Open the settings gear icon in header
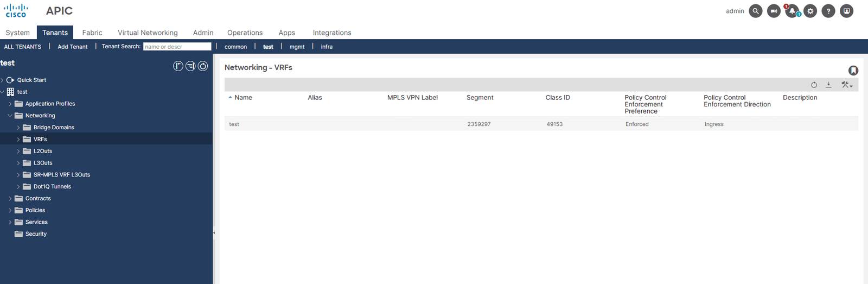The image size is (868, 284). coord(810,11)
